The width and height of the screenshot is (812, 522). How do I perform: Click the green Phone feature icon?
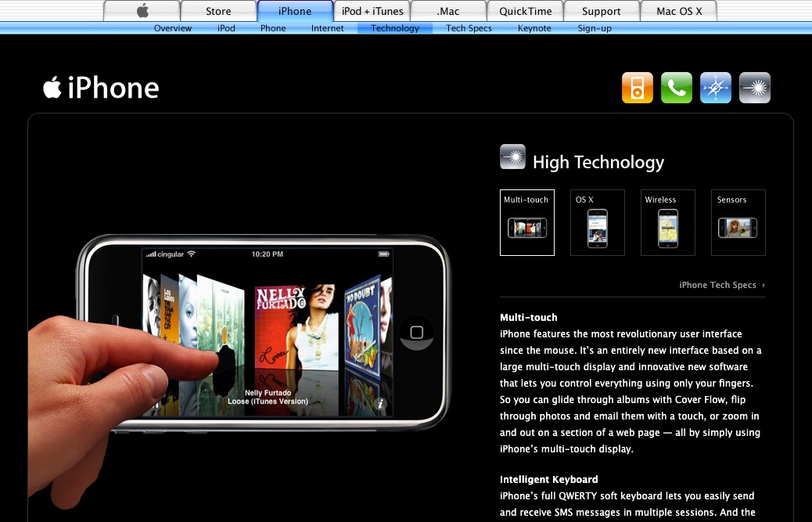click(677, 88)
